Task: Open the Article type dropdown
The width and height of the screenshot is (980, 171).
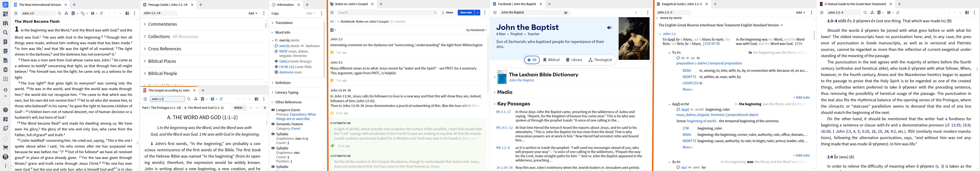Action: pyautogui.click(x=240, y=108)
